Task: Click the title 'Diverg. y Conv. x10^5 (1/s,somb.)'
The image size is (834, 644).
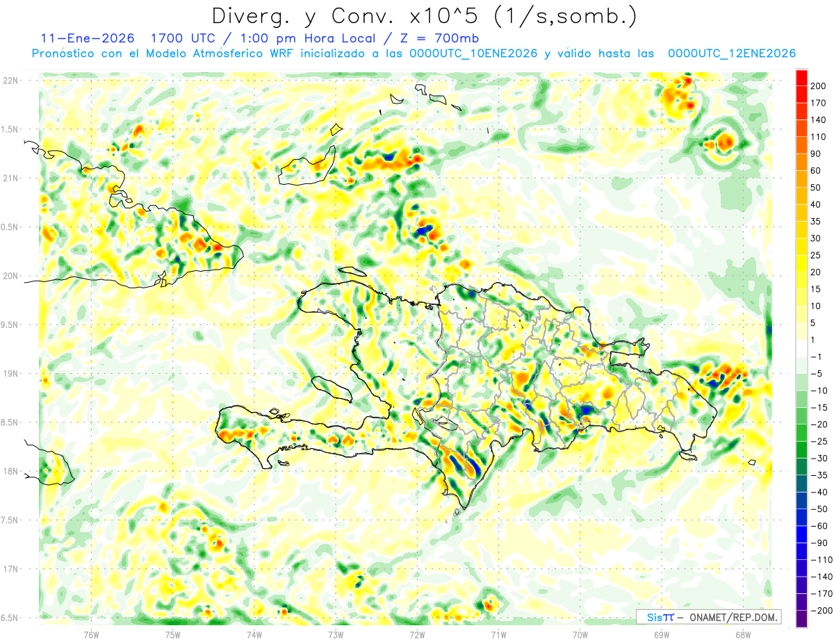Action: pyautogui.click(x=424, y=16)
